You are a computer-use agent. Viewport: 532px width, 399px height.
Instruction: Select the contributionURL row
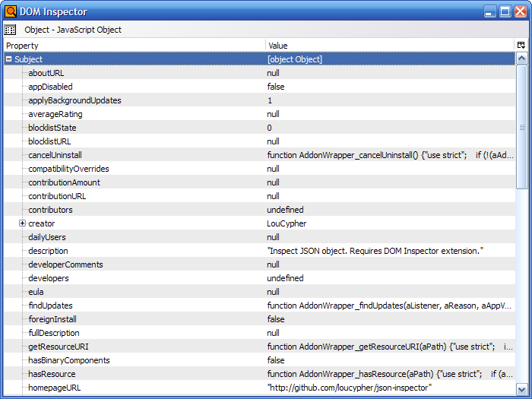tap(260, 196)
